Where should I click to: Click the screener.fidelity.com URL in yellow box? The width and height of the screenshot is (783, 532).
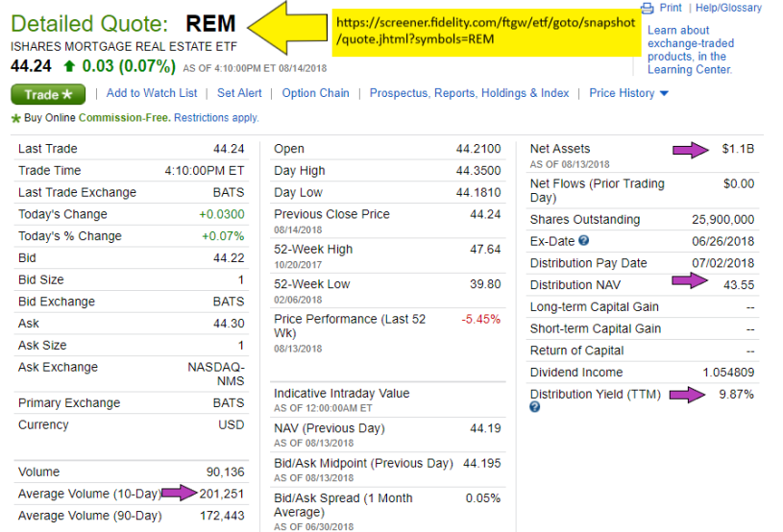click(x=483, y=31)
